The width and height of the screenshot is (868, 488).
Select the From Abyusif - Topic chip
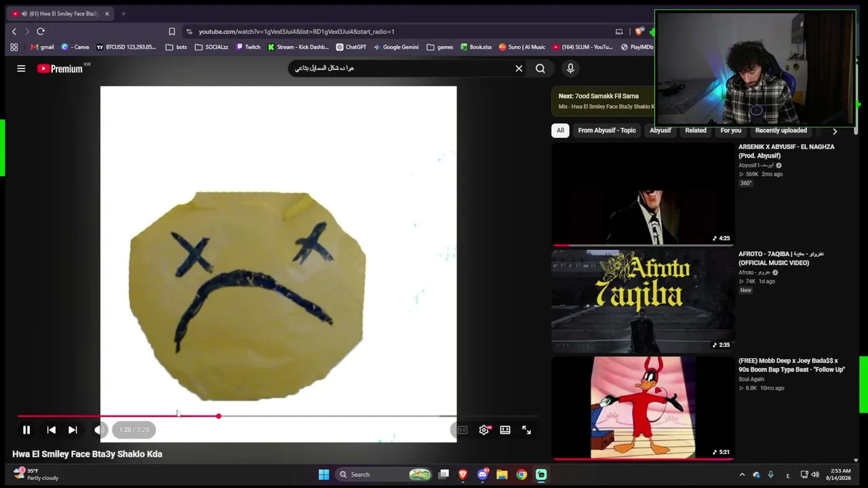point(607,130)
